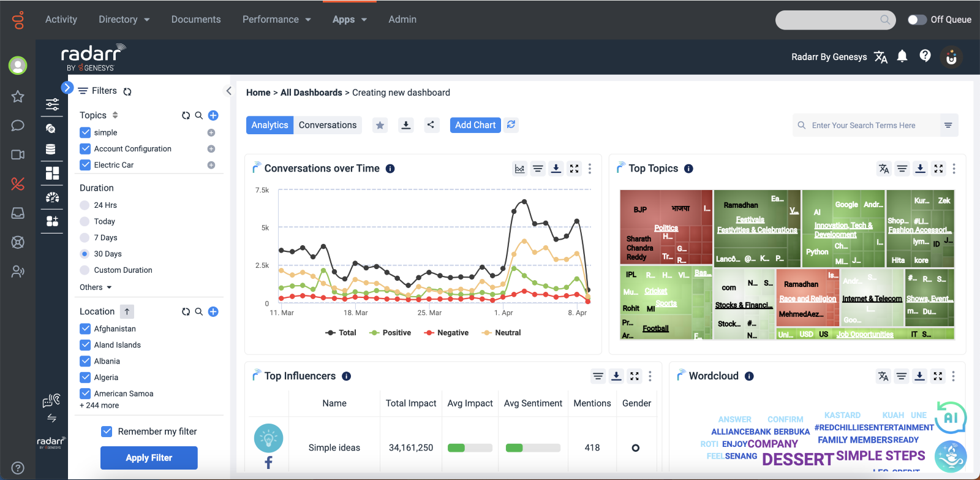
Task: Download the Conversations over Time chart
Action: coord(556,169)
